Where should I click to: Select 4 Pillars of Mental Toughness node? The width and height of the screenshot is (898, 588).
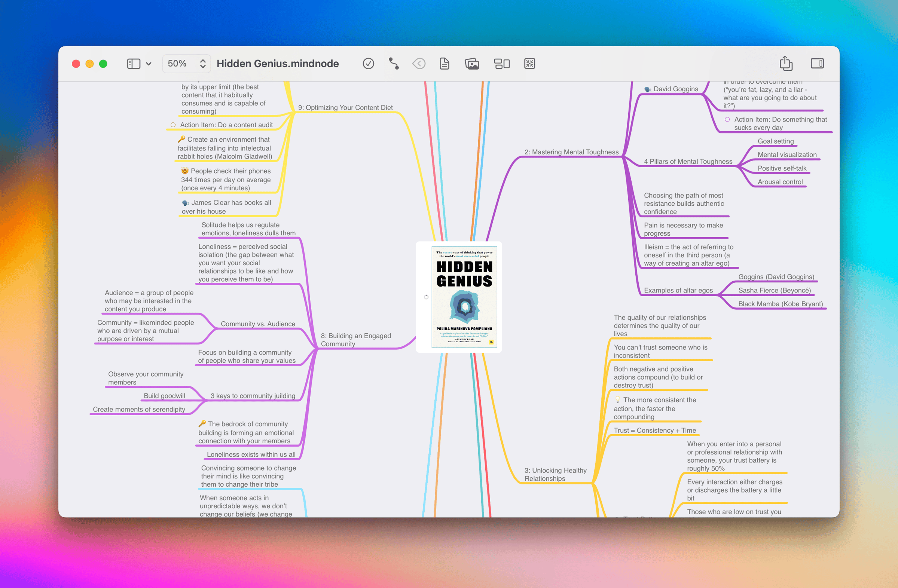688,162
